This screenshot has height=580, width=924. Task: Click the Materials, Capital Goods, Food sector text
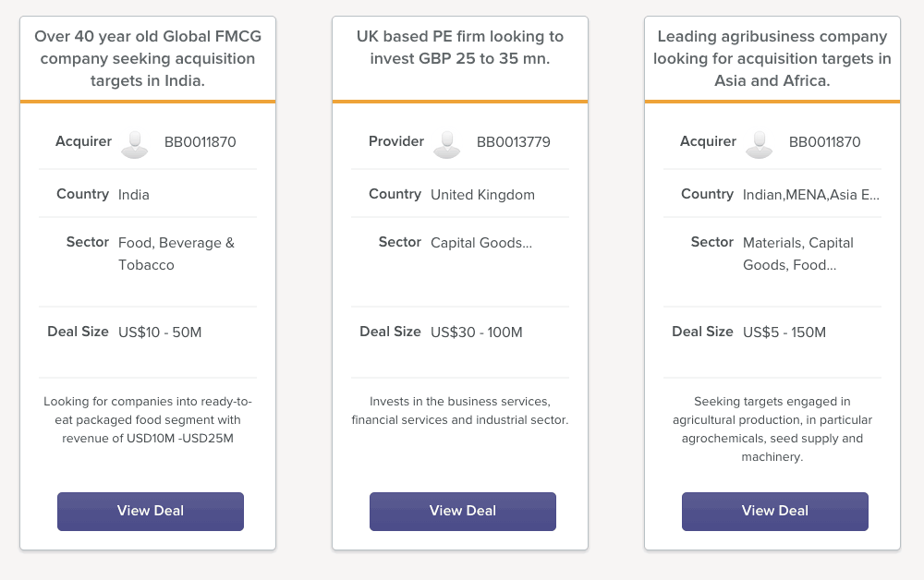click(798, 254)
